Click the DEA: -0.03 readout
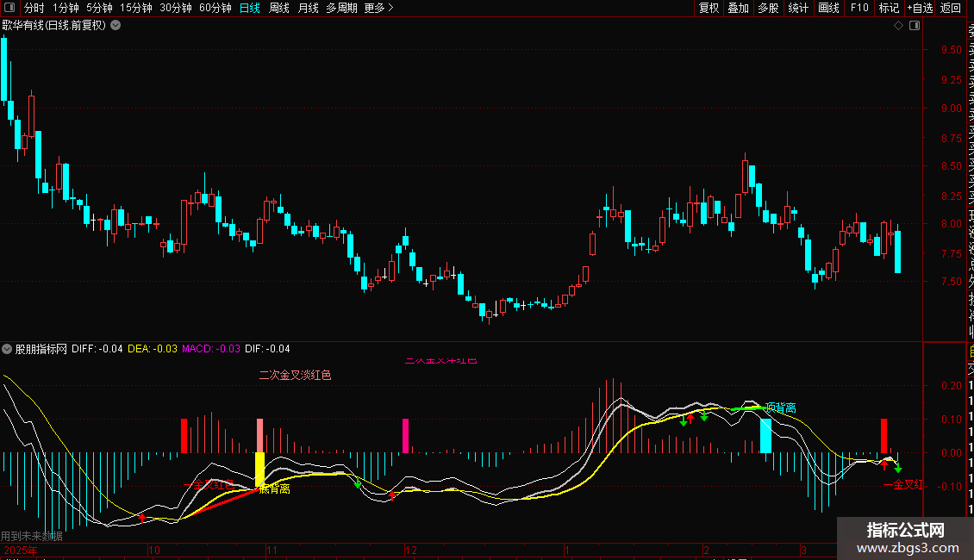 tap(153, 349)
